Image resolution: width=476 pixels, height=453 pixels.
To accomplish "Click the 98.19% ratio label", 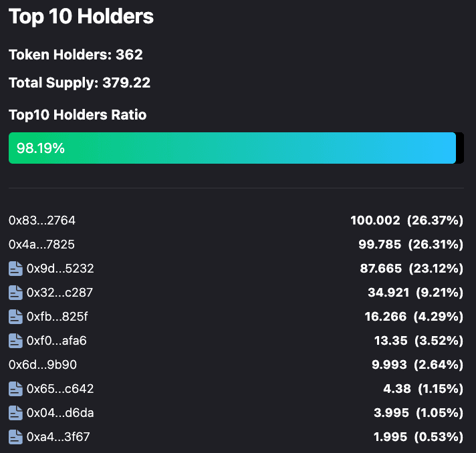I will pos(41,148).
